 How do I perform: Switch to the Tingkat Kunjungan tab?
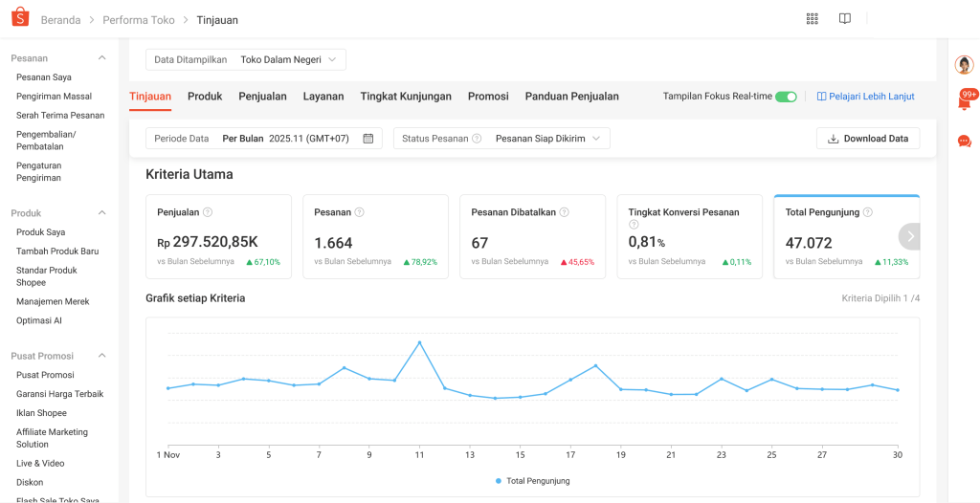coord(406,97)
